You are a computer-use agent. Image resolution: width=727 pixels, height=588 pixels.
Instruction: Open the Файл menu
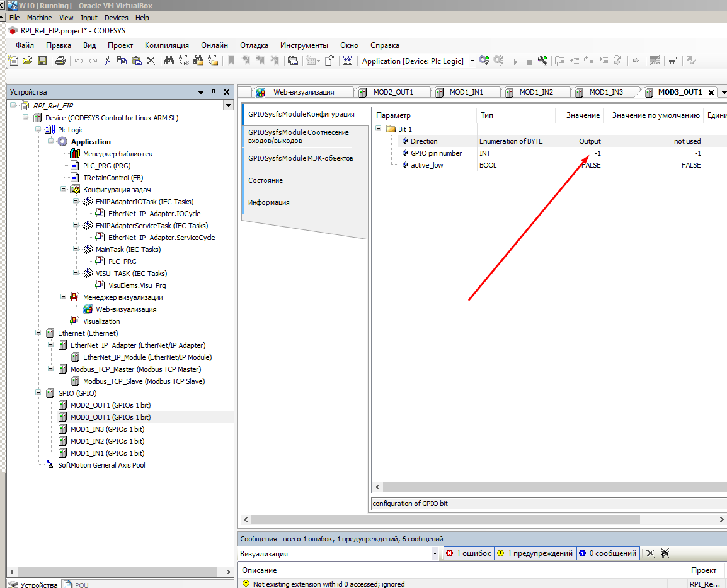tap(25, 45)
